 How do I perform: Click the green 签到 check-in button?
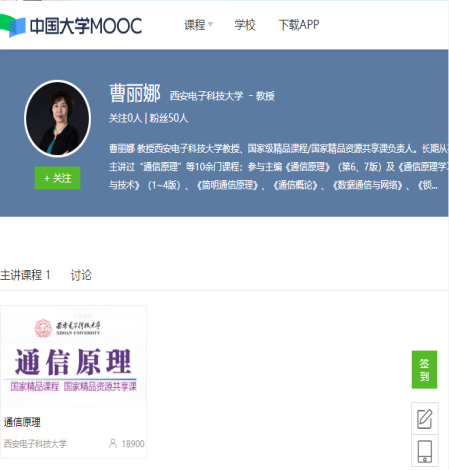point(424,369)
